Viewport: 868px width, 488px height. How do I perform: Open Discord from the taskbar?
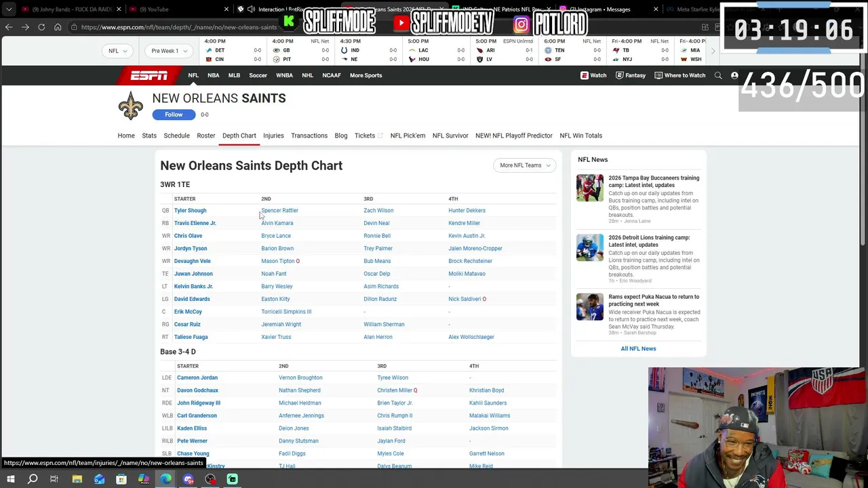click(x=188, y=479)
